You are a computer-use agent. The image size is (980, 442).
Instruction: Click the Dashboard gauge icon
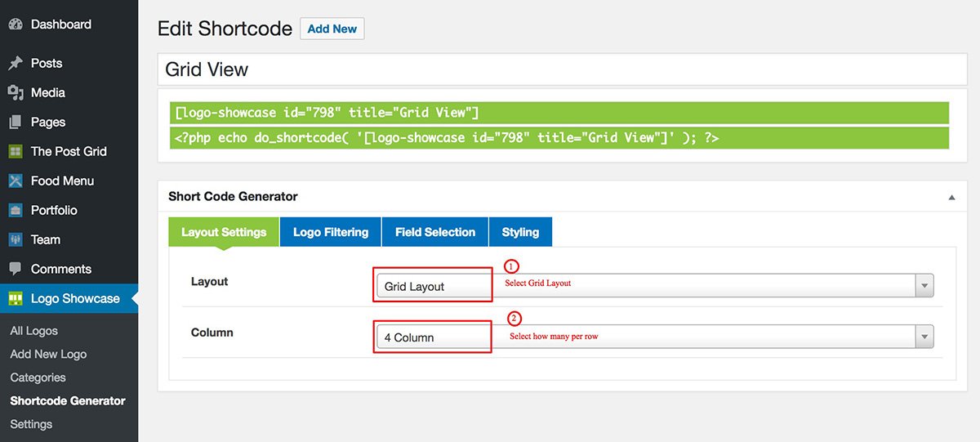15,25
